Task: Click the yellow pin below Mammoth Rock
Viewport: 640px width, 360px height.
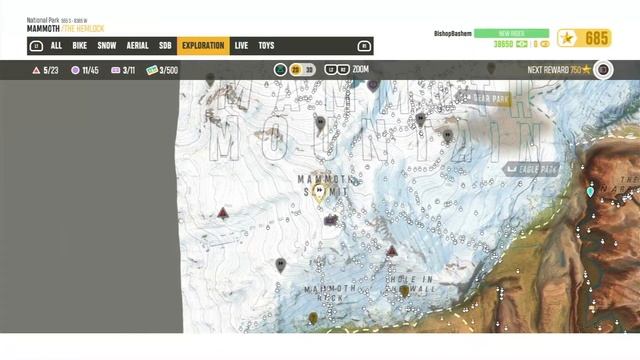Action: [x=313, y=318]
